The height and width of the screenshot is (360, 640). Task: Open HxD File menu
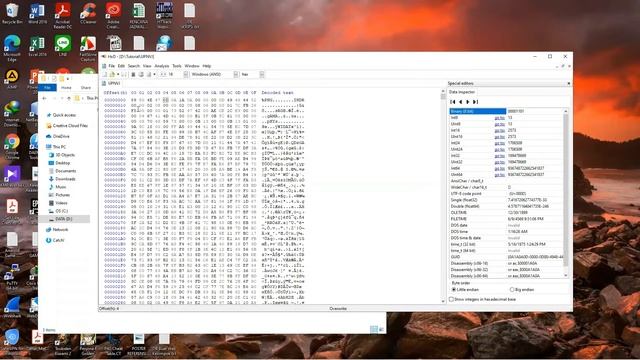pyautogui.click(x=111, y=66)
